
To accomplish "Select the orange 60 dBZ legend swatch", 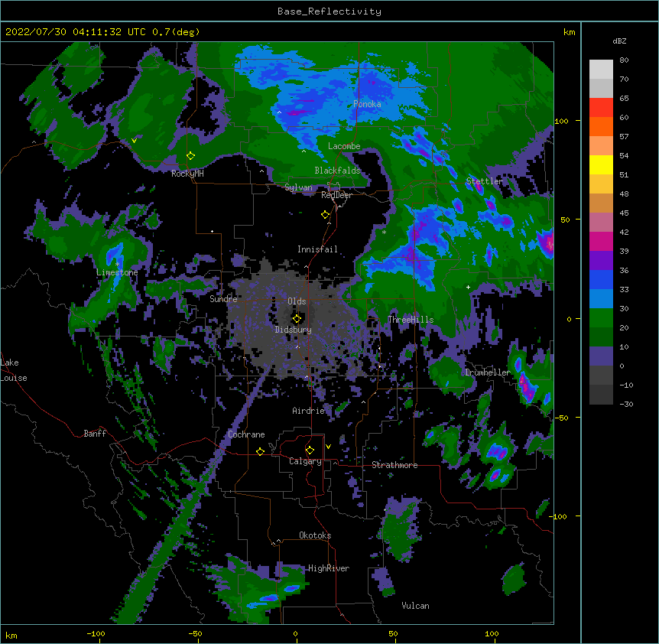I will pos(601,126).
